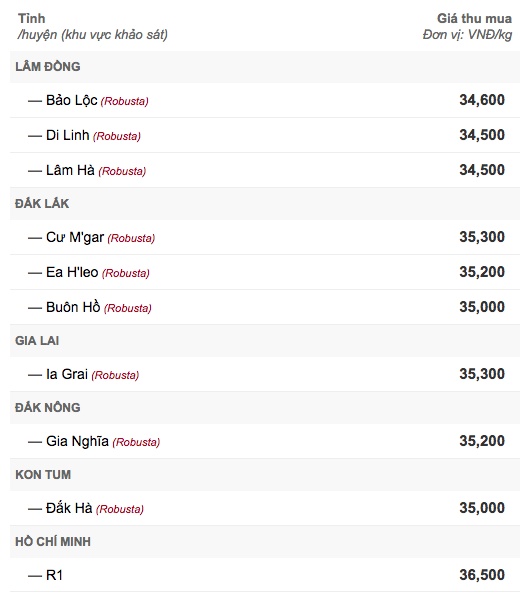Select the Ia Grai district name
Image resolution: width=524 pixels, height=596 pixels.
(67, 374)
